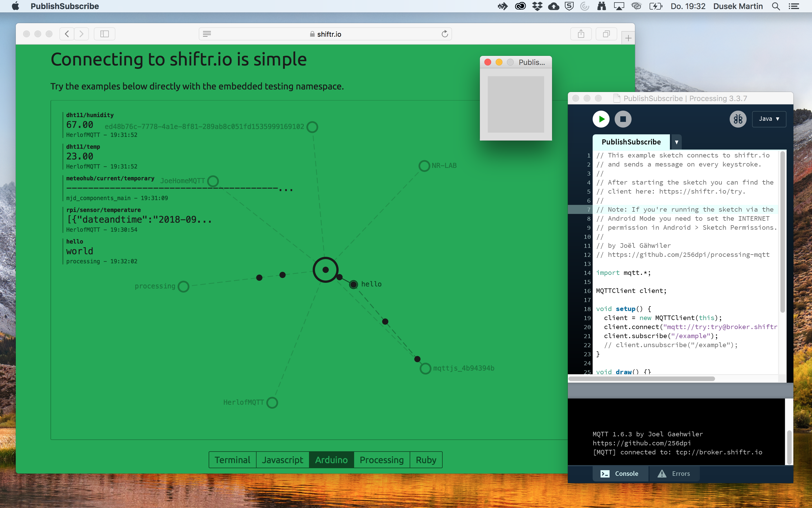The image size is (812, 508).
Task: Open the Java mode dropdown
Action: point(769,119)
